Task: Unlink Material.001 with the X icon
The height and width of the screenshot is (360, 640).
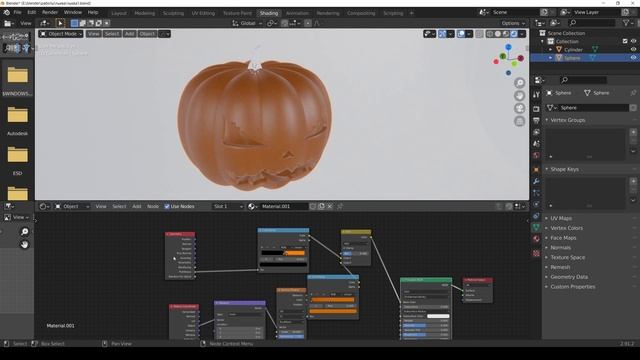Action: (330, 206)
